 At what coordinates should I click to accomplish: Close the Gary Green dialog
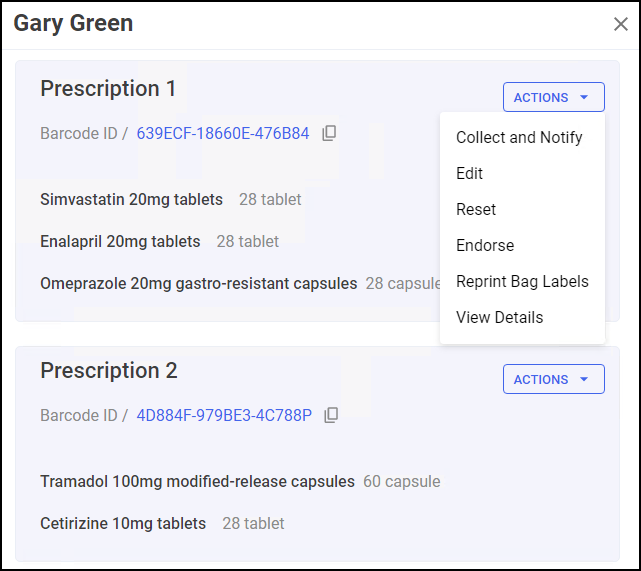pyautogui.click(x=620, y=24)
